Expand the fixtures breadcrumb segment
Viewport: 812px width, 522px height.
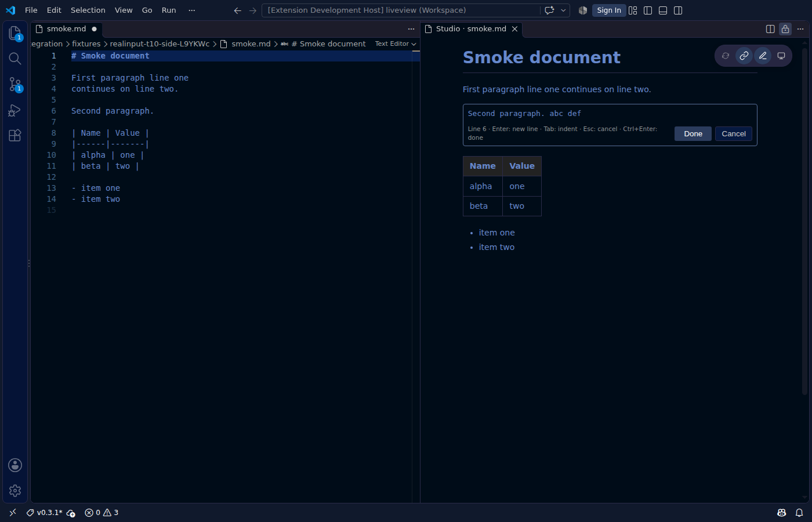click(86, 44)
